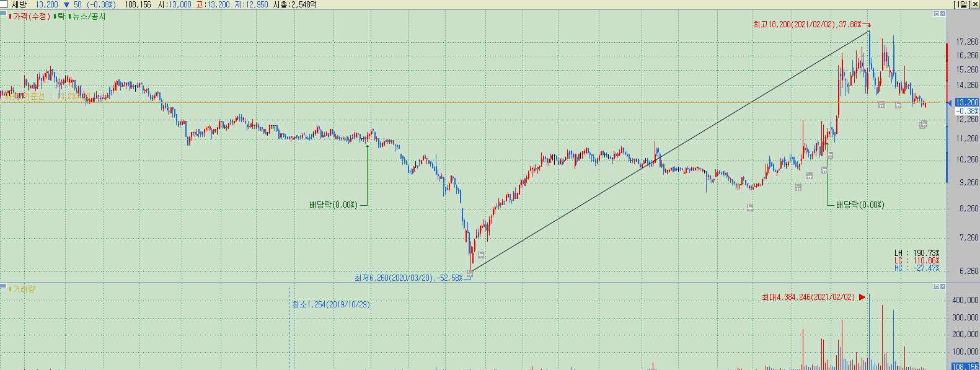Click the 16,260 price axis label
980x370 pixels.
968,55
